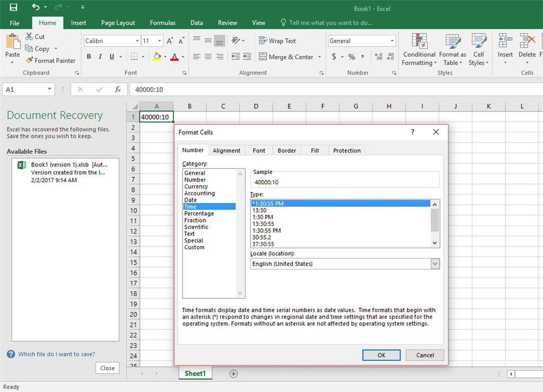Screen dimensions: 543x392
Task: Open 'Which file do I want to save?' link
Action: 56,354
